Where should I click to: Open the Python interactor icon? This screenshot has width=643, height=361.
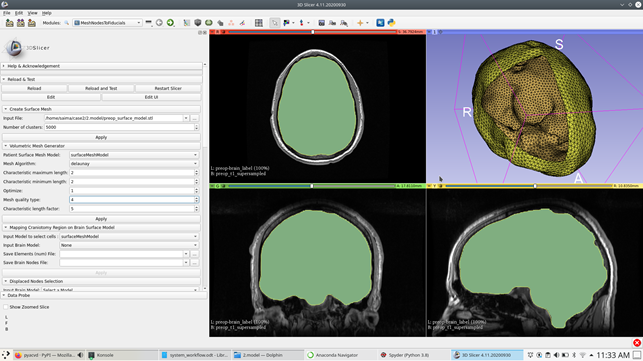click(x=391, y=23)
